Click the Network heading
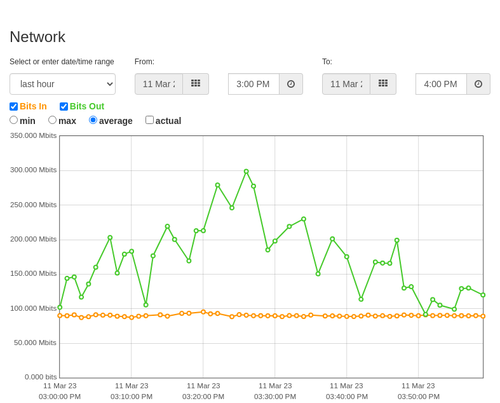 (x=38, y=37)
